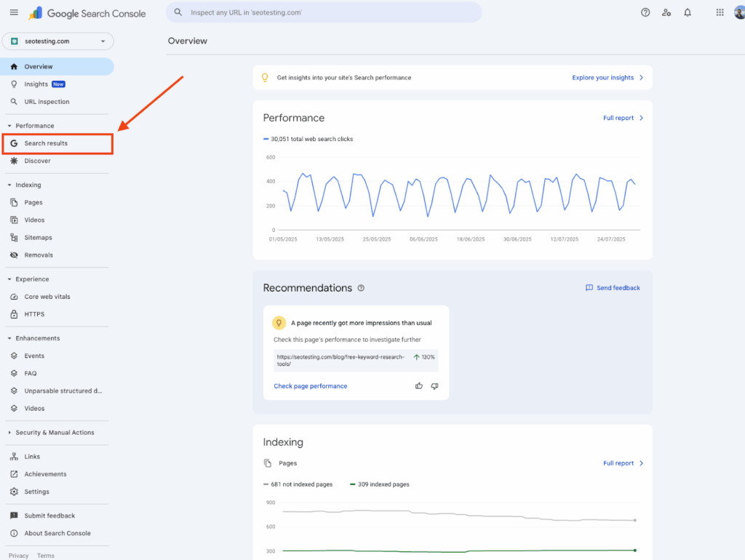Open the seotesting.com property dropdown

[58, 41]
